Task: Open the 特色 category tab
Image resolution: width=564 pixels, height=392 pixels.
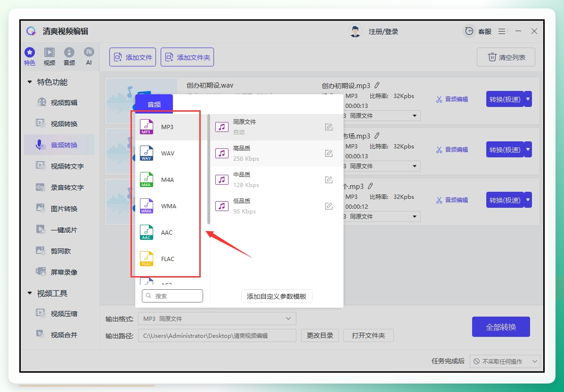Action: point(30,57)
